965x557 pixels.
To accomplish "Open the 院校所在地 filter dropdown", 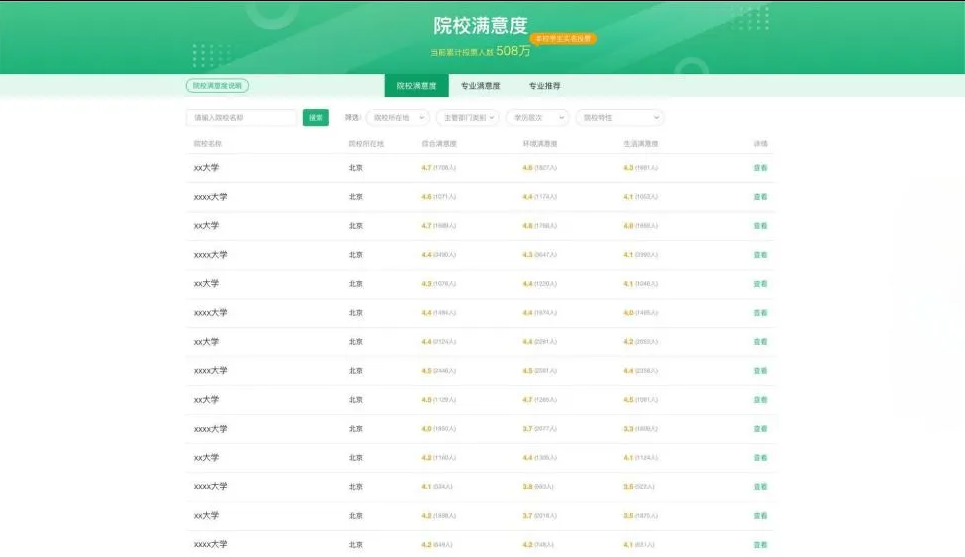I will (397, 118).
